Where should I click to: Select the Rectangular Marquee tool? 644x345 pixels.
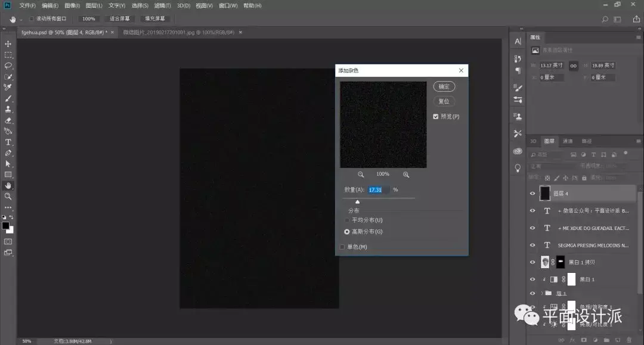(8, 55)
